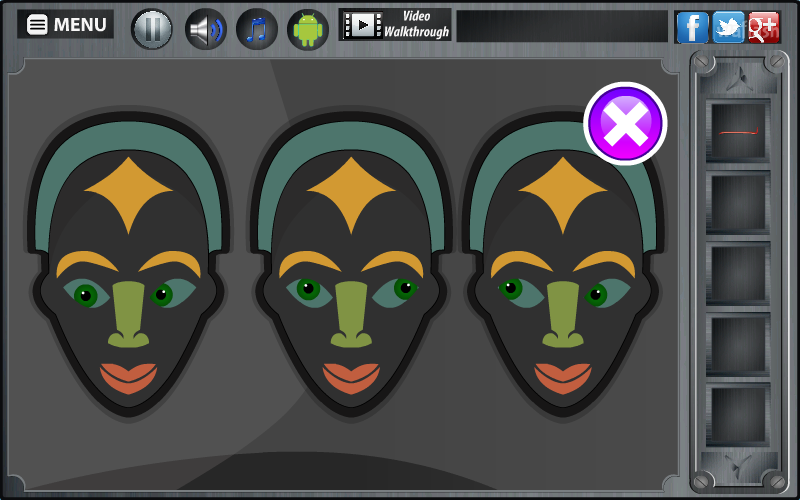The image size is (800, 500).
Task: Share on Facebook
Action: [x=692, y=28]
